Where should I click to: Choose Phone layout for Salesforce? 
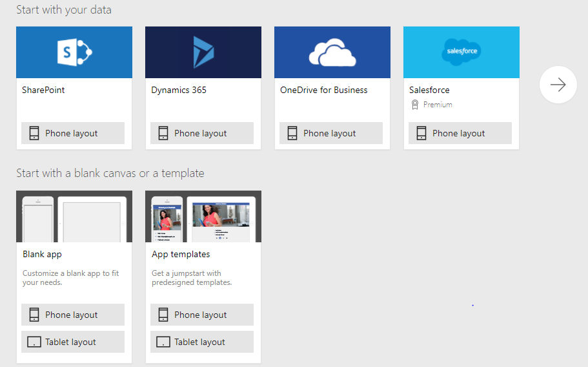point(460,133)
